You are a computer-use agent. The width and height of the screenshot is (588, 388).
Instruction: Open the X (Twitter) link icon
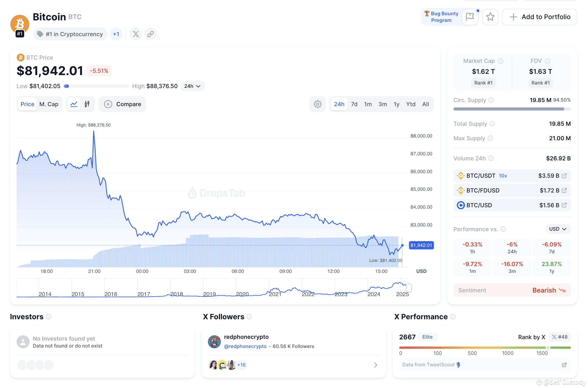tap(136, 34)
